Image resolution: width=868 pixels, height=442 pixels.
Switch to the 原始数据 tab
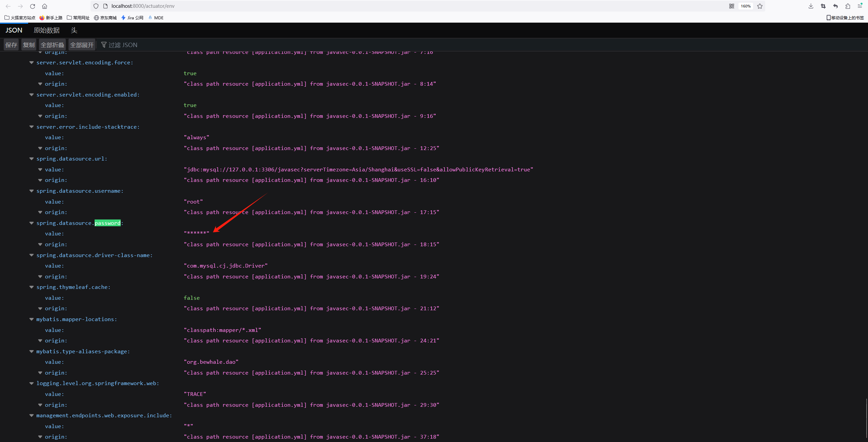tap(46, 30)
